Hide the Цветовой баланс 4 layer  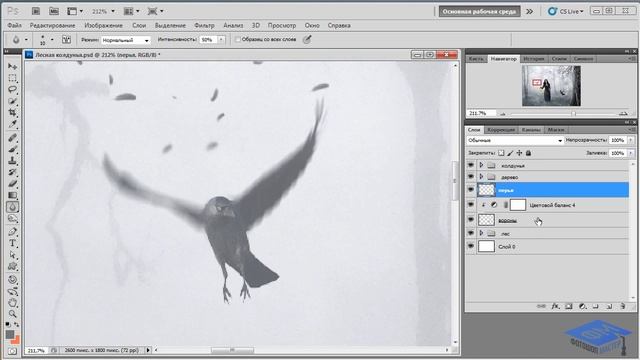471,205
